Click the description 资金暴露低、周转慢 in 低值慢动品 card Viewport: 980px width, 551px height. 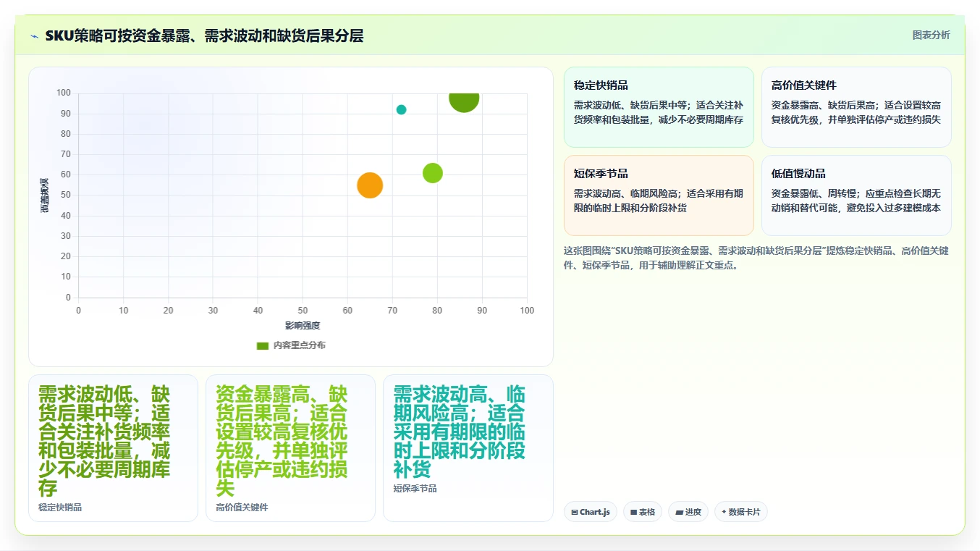click(856, 201)
